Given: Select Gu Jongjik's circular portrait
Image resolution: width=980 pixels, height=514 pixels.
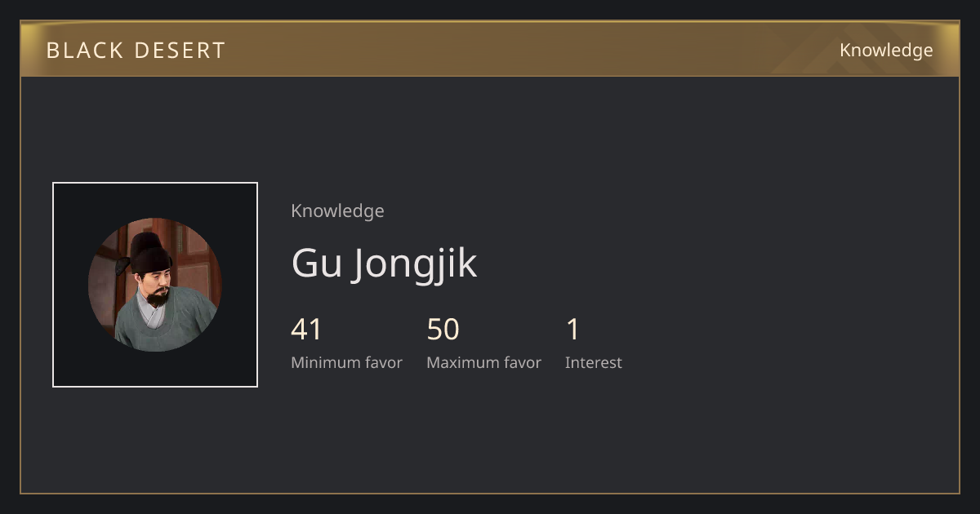Looking at the screenshot, I should point(155,285).
